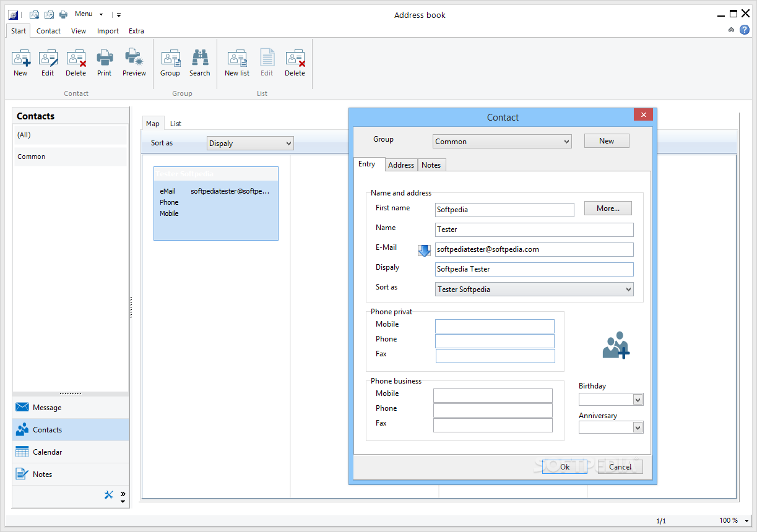Click the second quick access card icon
This screenshot has height=532, width=757.
(x=49, y=15)
